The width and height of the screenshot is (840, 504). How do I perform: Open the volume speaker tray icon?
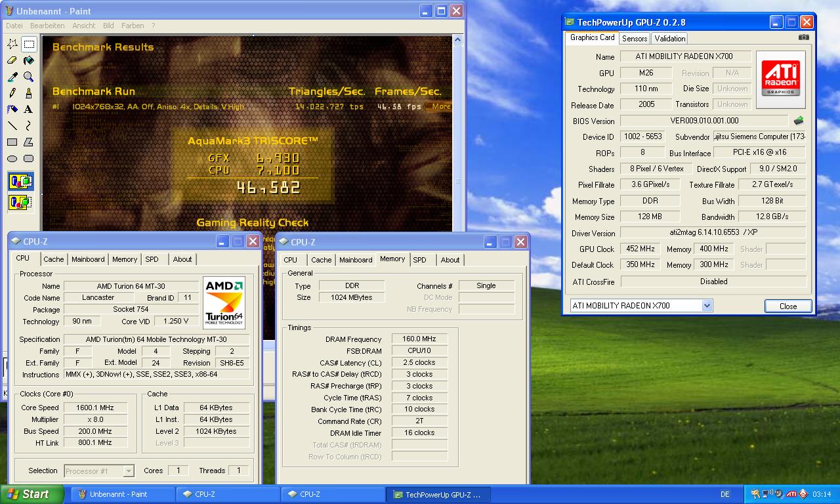point(779,494)
